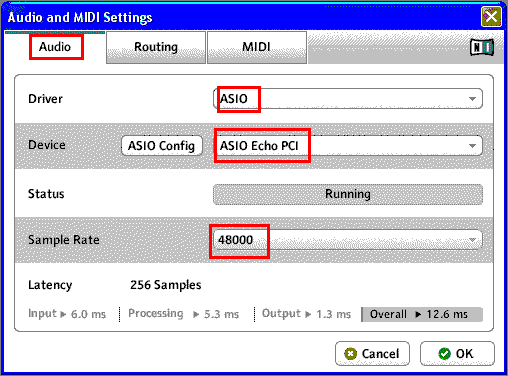Click the Input 6.0 ms latency text

[x=67, y=314]
